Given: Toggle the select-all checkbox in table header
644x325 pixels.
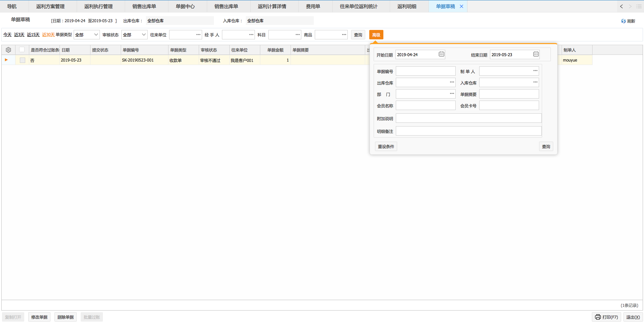Looking at the screenshot, I should [22, 50].
